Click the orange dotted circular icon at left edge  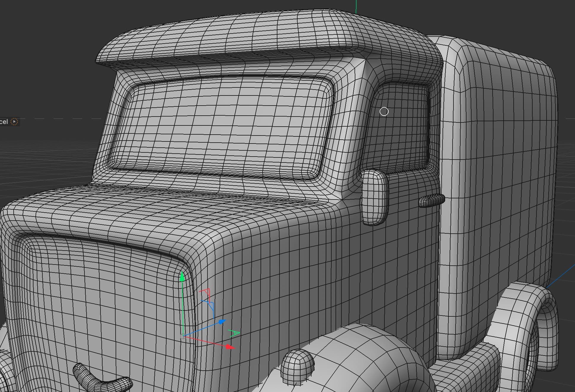point(14,122)
